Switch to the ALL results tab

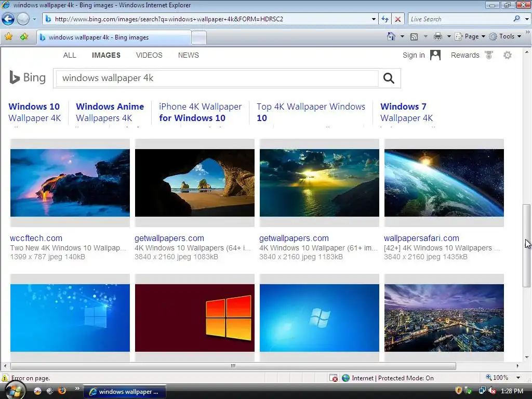(70, 55)
